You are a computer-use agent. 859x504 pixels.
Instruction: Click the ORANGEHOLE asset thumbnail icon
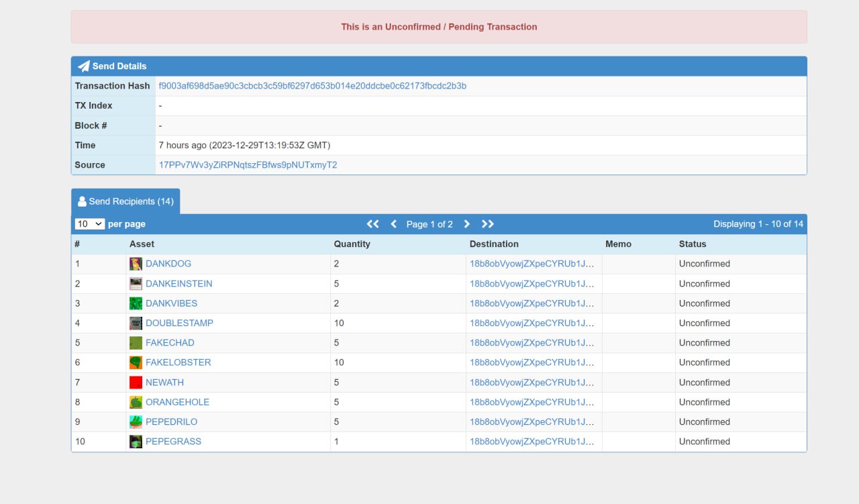(136, 402)
